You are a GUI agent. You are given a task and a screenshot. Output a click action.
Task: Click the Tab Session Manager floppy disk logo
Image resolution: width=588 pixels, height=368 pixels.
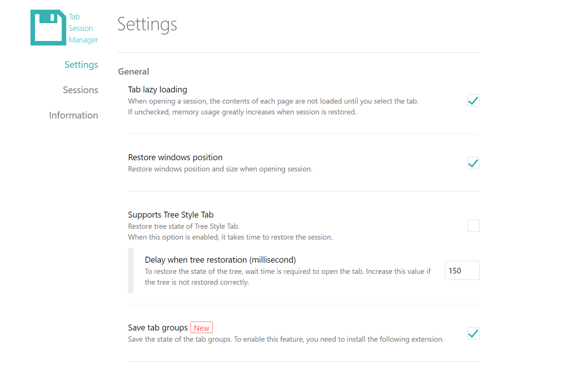48,28
